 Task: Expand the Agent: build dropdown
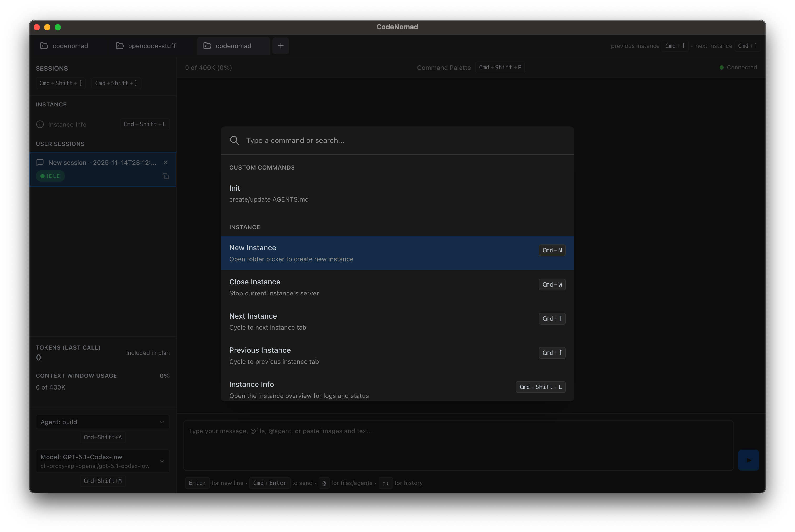coord(103,422)
